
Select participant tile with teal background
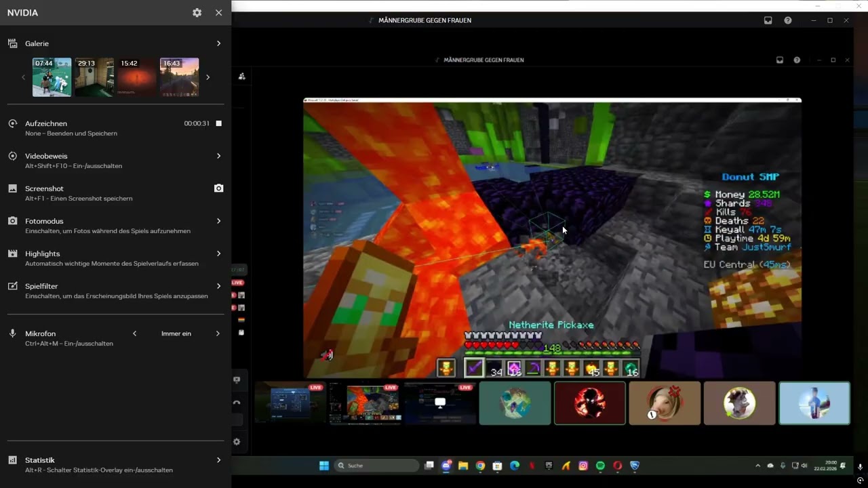pyautogui.click(x=515, y=403)
